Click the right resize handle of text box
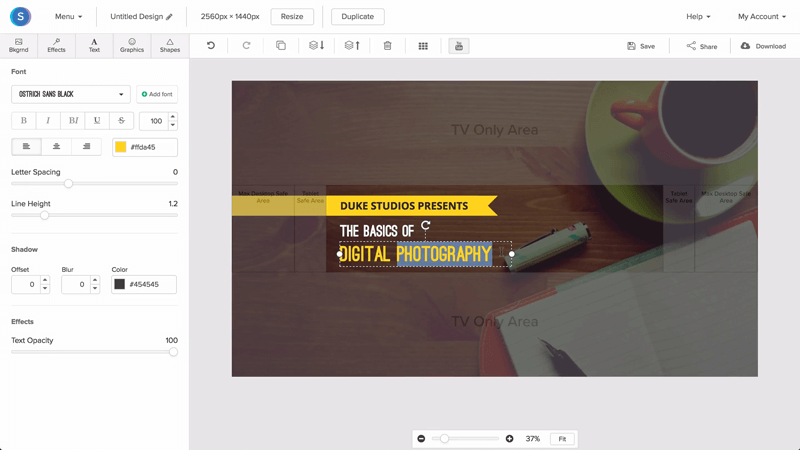The width and height of the screenshot is (800, 450). point(512,254)
